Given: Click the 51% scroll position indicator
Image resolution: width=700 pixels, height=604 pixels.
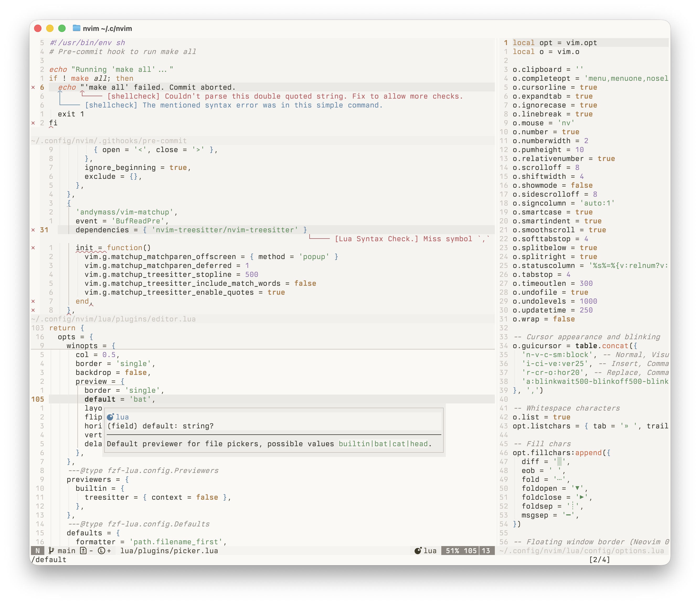Looking at the screenshot, I should [x=452, y=551].
